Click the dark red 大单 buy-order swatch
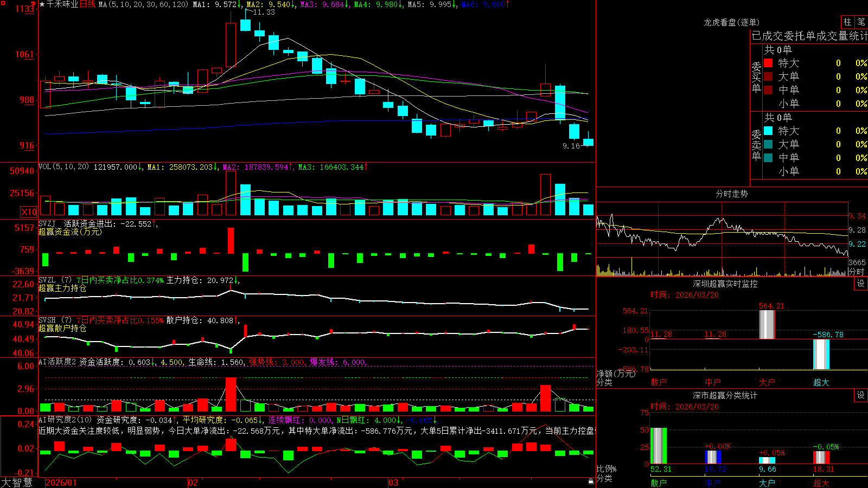The image size is (868, 488). 768,76
